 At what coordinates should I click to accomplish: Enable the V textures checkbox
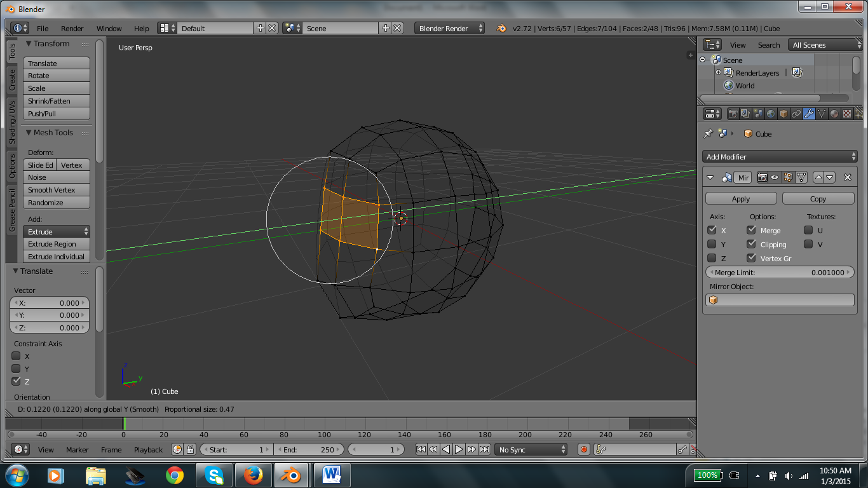coord(808,244)
